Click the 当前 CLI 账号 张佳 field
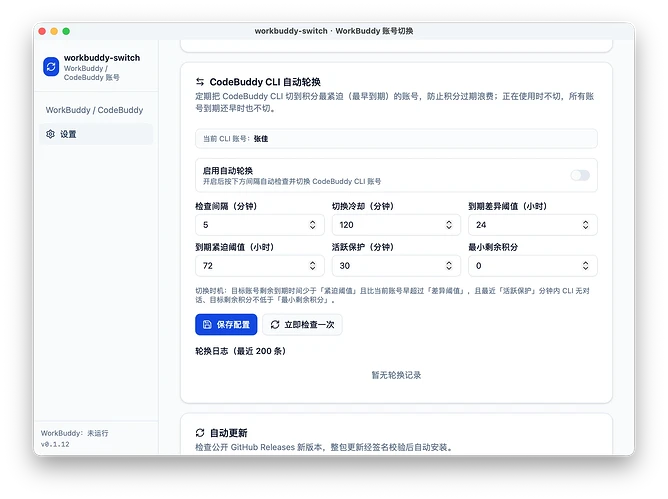Viewport: 668px width, 499px height. (x=396, y=139)
